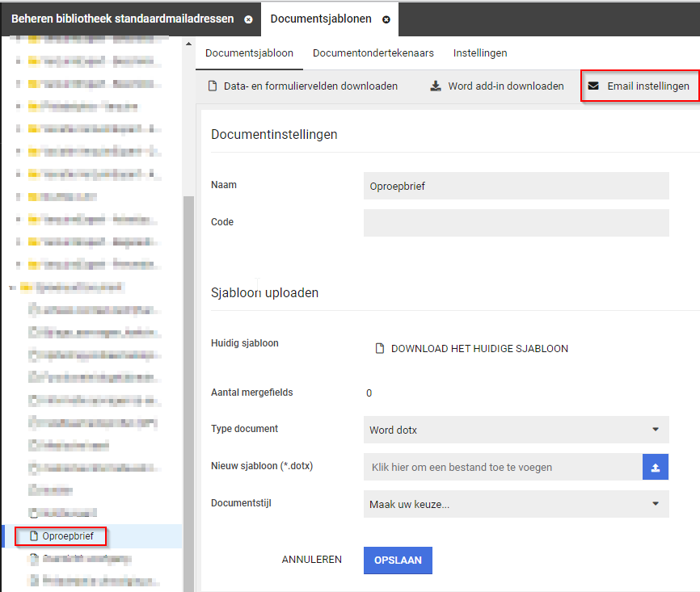700x592 pixels.
Task: Click the blue upload file icon button
Action: click(x=656, y=467)
